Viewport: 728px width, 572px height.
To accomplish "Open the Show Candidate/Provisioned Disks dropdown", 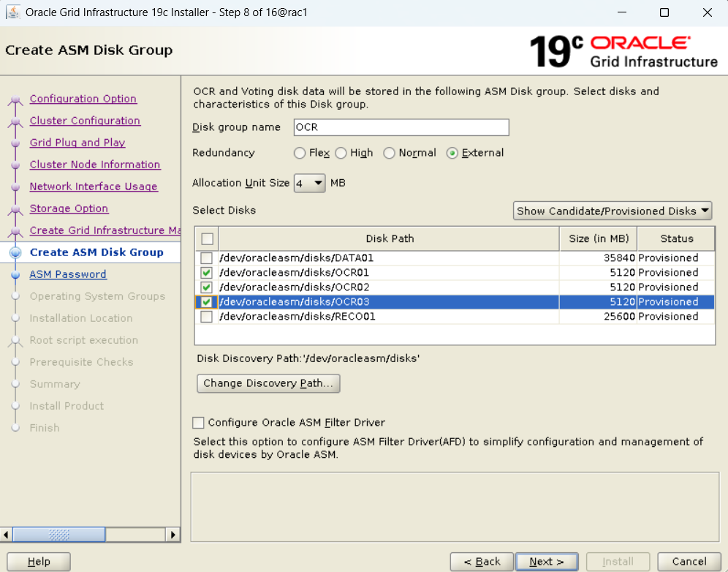I will pos(613,211).
